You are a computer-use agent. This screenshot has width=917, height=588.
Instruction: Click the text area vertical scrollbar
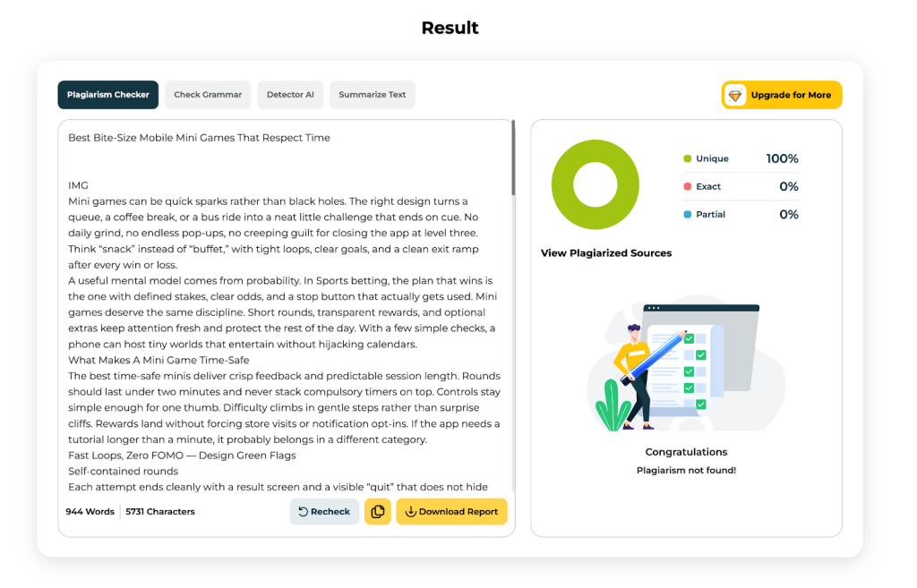(513, 161)
